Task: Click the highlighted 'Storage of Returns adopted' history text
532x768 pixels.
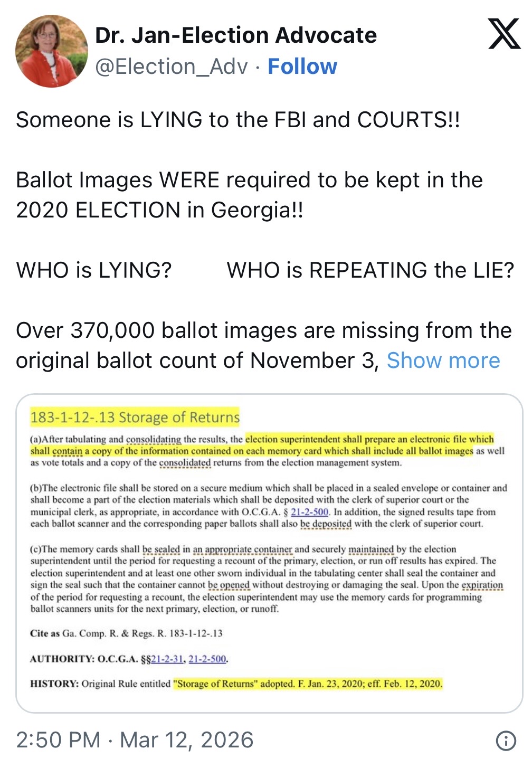Action: (x=308, y=684)
